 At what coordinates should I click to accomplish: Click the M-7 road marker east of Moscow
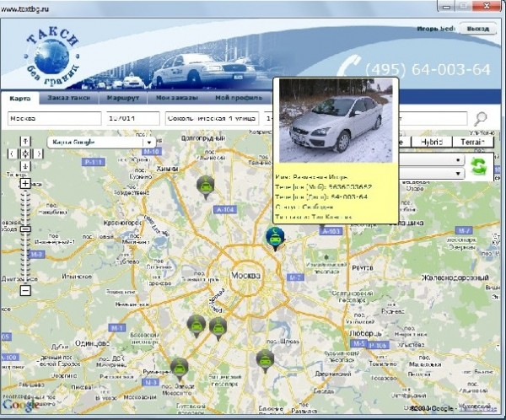click(295, 277)
